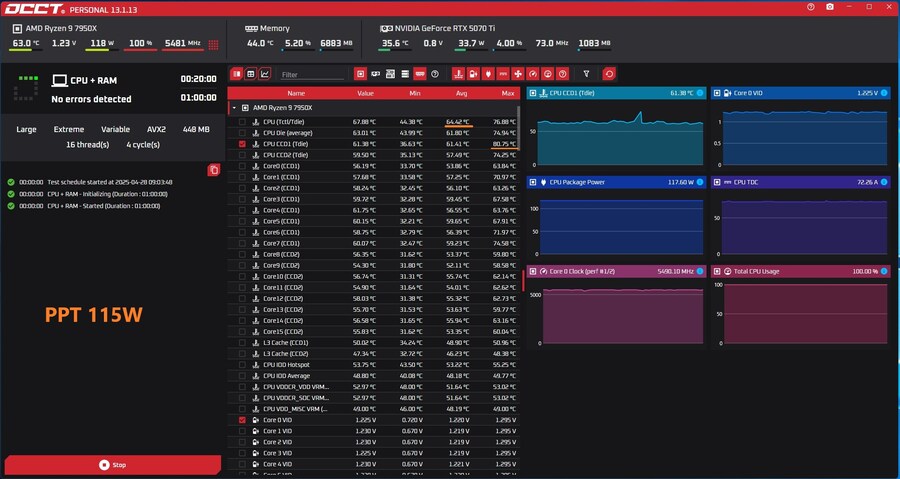Switch to graph view icon
Viewport: 900px width, 479px height.
click(265, 74)
